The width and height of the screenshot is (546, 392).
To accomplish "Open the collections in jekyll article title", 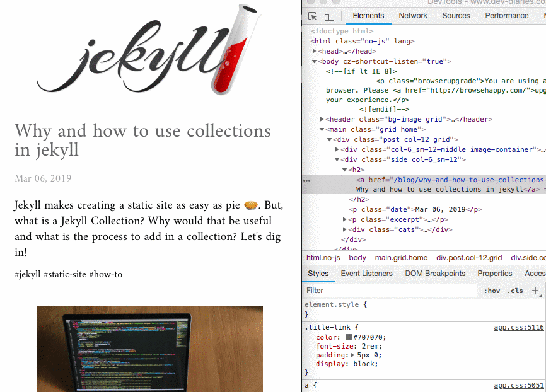I will [x=142, y=141].
